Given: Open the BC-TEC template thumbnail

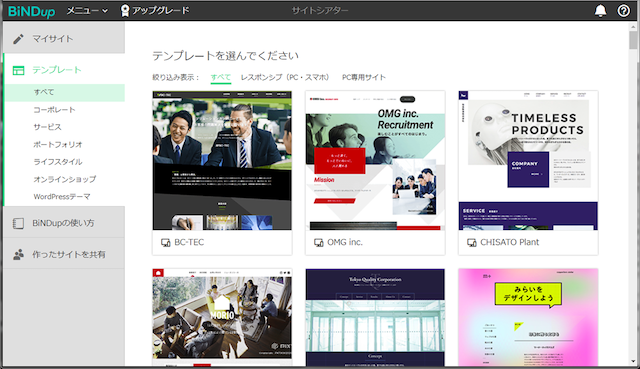Looking at the screenshot, I should 222,160.
